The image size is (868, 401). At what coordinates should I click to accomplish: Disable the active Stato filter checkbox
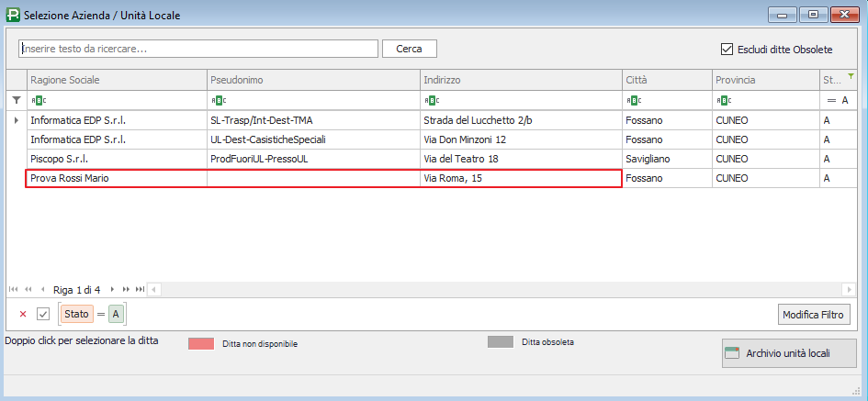43,315
